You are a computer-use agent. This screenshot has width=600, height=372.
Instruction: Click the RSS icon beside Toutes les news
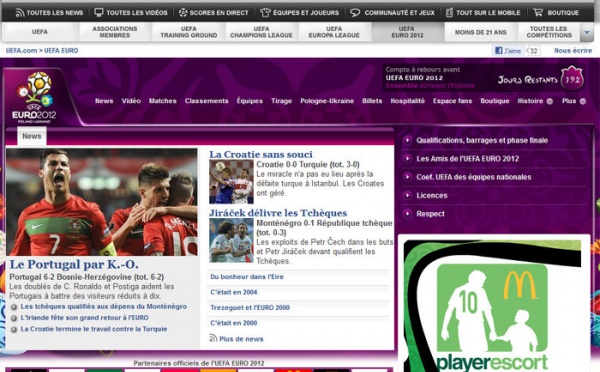[x=20, y=13]
